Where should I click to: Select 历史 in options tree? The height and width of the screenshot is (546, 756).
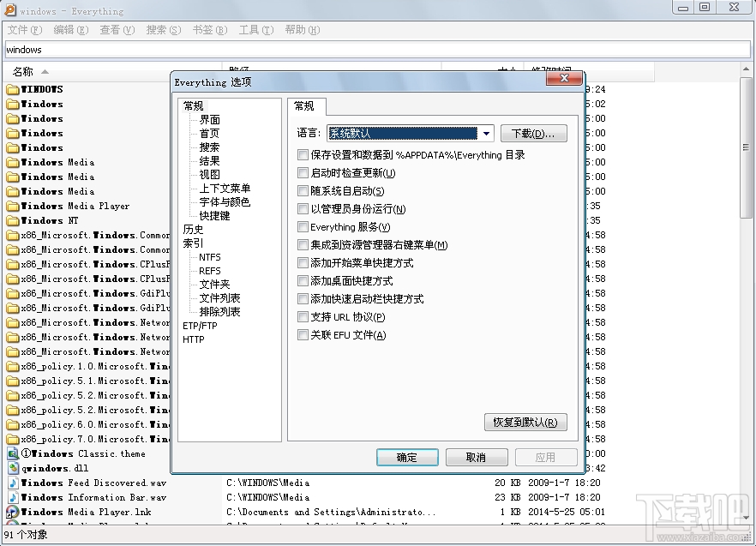(194, 230)
